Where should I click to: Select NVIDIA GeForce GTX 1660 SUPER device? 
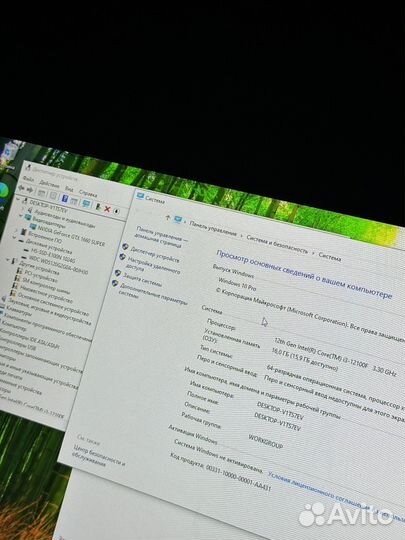pyautogui.click(x=71, y=235)
